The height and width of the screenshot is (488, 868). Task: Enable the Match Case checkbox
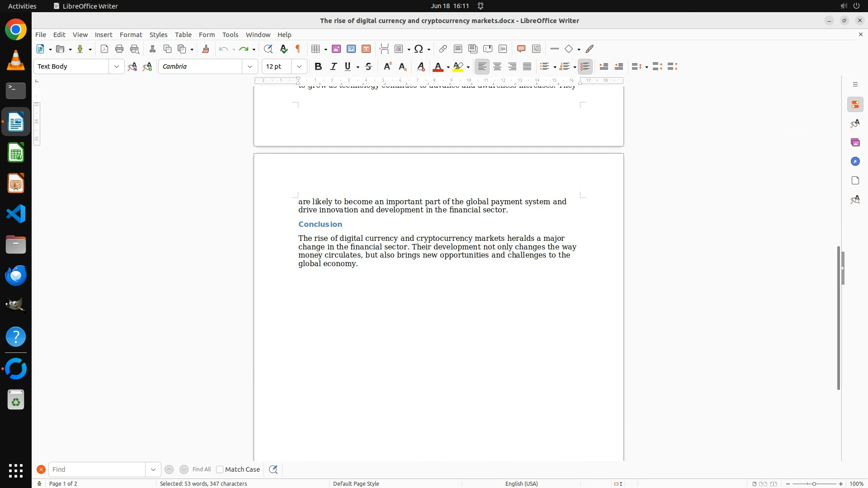(220, 469)
